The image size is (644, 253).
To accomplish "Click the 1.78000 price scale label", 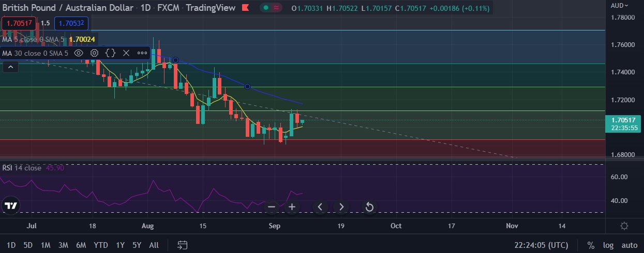I will click(623, 18).
